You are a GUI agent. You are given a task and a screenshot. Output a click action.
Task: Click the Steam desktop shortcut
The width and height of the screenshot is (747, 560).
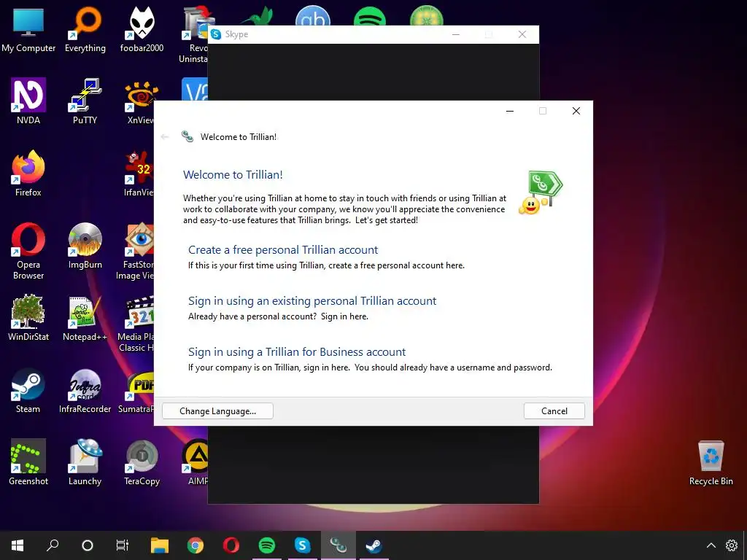28,391
